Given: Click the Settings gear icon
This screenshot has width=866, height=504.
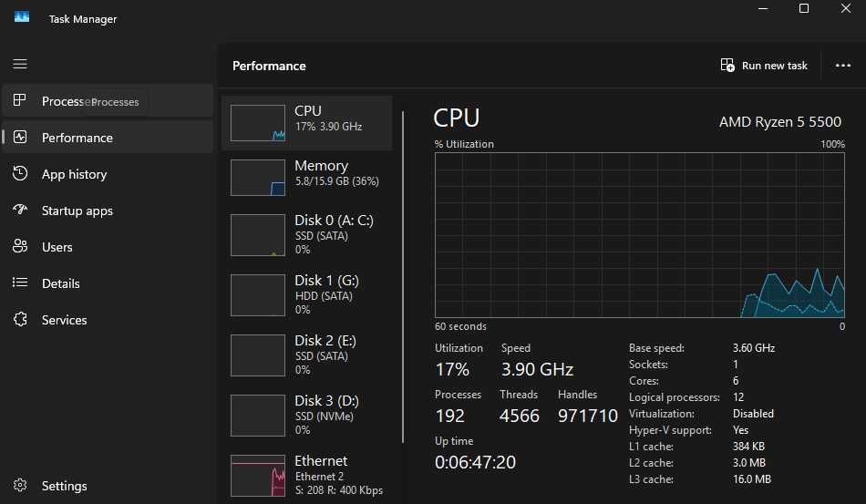Looking at the screenshot, I should point(20,485).
